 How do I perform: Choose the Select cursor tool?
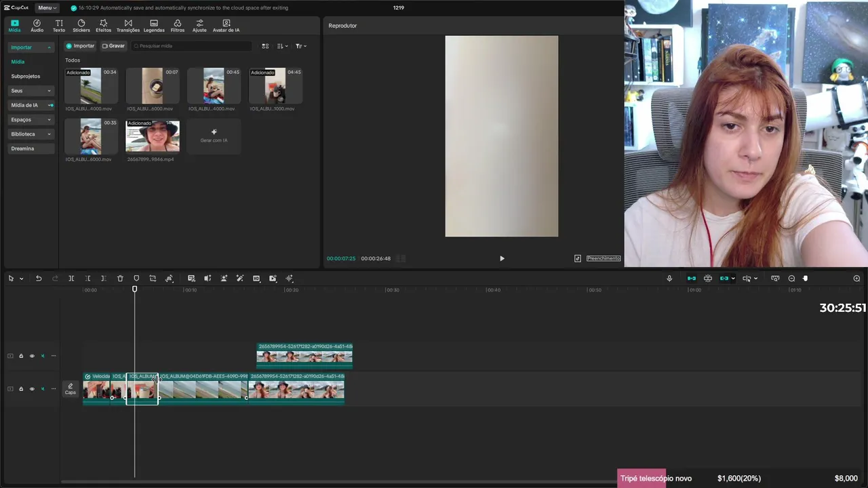point(11,279)
